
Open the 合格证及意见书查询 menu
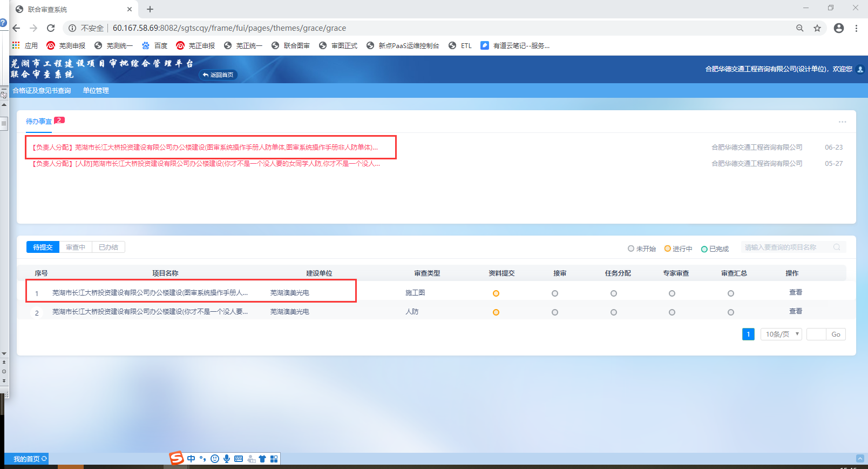pos(42,91)
